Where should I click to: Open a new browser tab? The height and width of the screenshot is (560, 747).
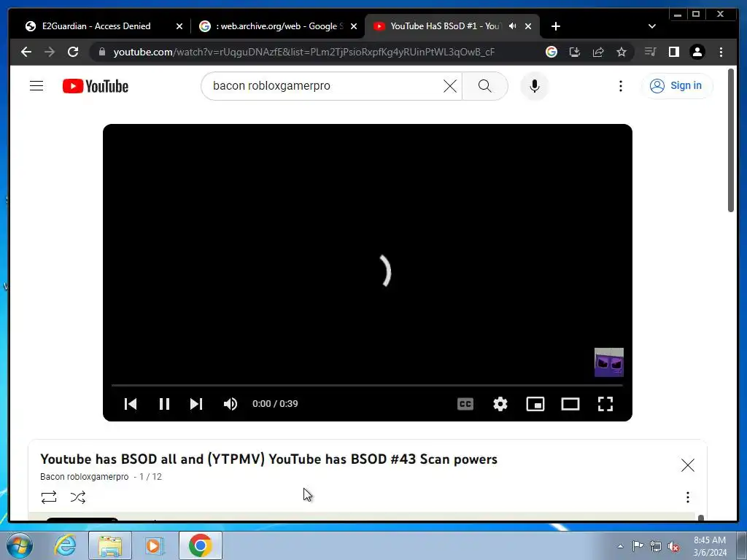click(555, 27)
